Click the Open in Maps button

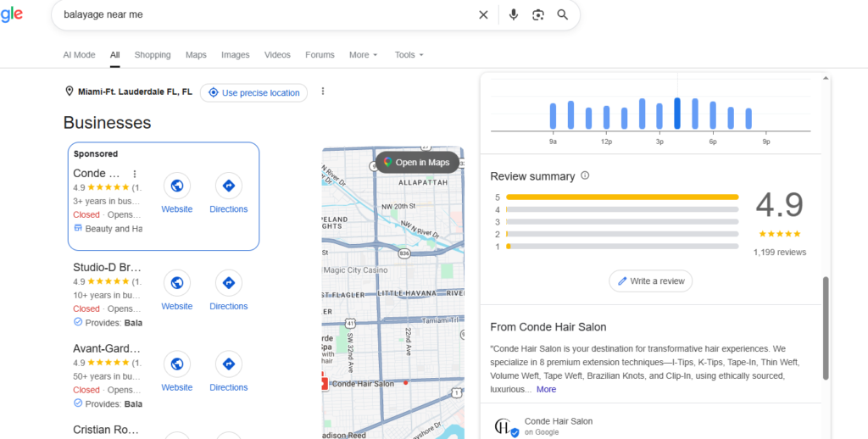pyautogui.click(x=418, y=162)
